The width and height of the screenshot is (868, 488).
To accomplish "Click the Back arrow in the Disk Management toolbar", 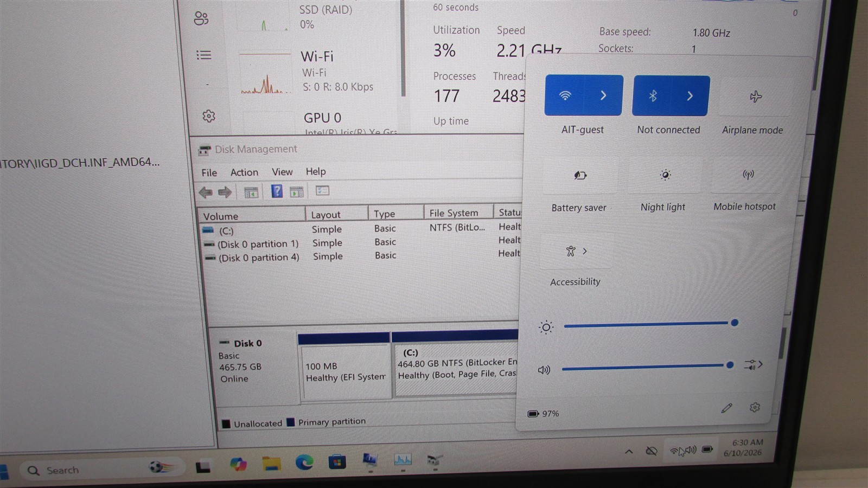I will [x=206, y=192].
